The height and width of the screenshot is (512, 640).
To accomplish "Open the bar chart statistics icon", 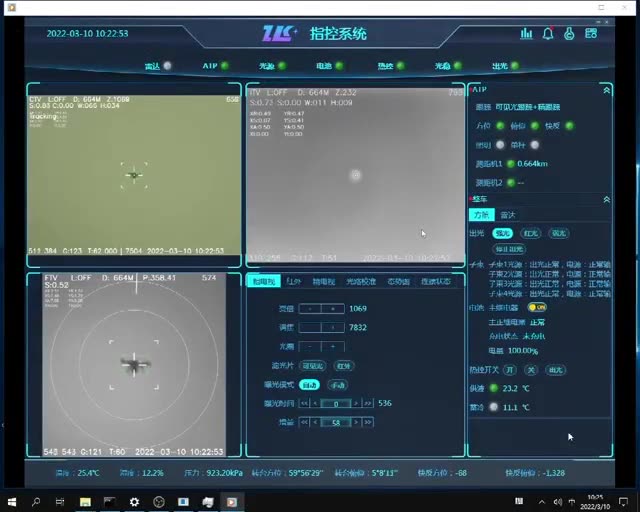I will click(527, 33).
